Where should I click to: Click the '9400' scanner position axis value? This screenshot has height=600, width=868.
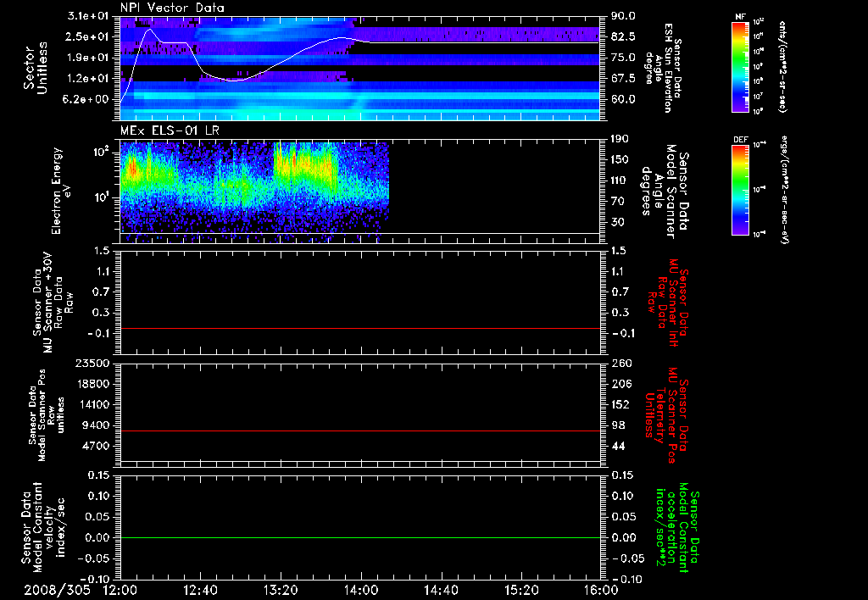click(95, 425)
